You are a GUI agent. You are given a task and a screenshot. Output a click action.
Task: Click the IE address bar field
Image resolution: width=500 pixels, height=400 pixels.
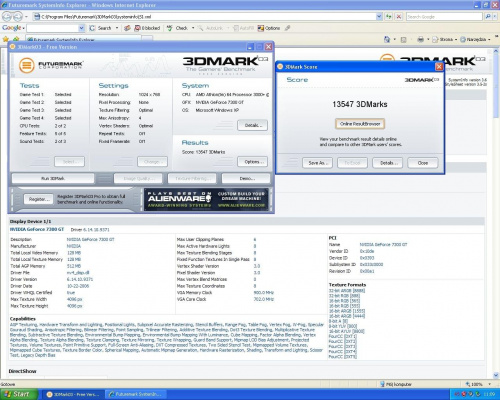pos(207,16)
